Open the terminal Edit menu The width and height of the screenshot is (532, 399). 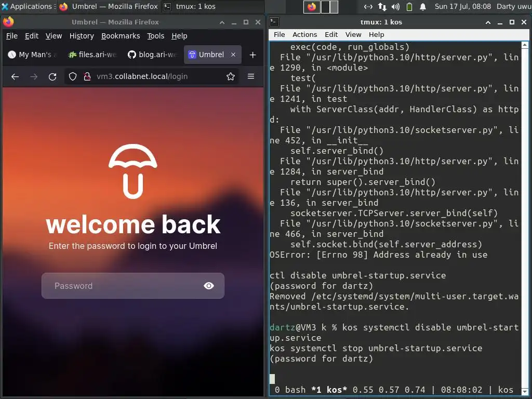tap(331, 35)
